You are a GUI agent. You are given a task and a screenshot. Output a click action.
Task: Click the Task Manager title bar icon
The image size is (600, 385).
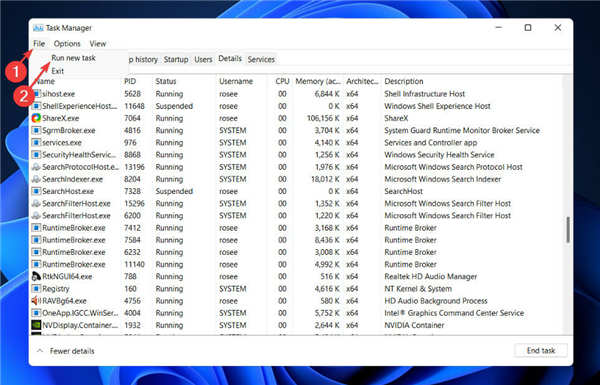[x=38, y=28]
